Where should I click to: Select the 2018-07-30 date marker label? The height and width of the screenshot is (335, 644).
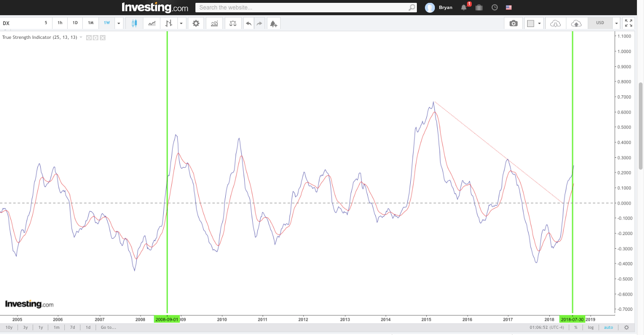click(x=573, y=319)
